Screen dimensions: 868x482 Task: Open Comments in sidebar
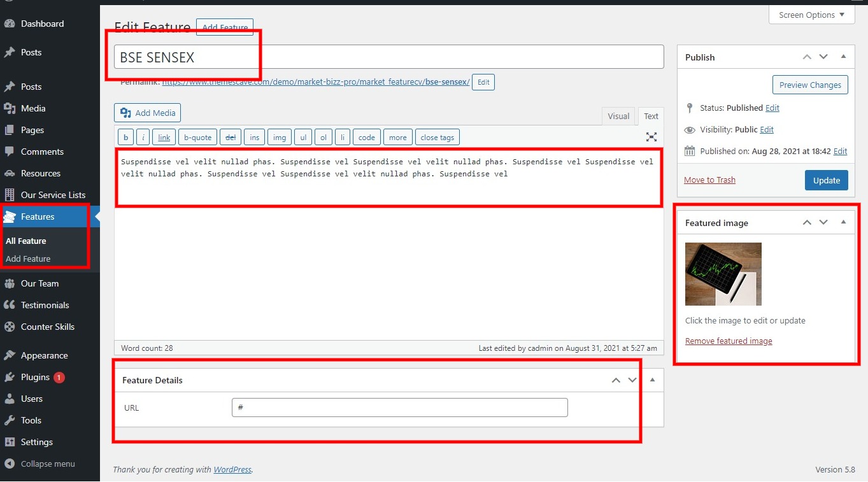coord(42,152)
